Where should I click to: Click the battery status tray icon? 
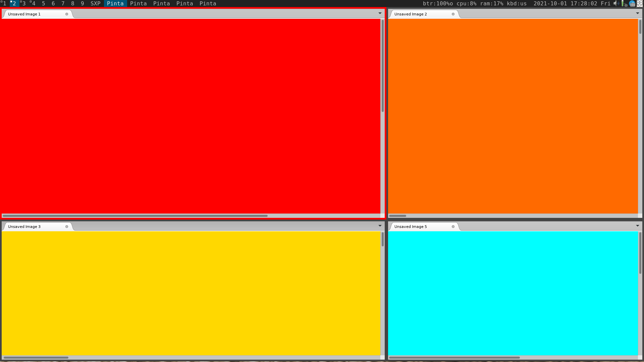pyautogui.click(x=624, y=3)
